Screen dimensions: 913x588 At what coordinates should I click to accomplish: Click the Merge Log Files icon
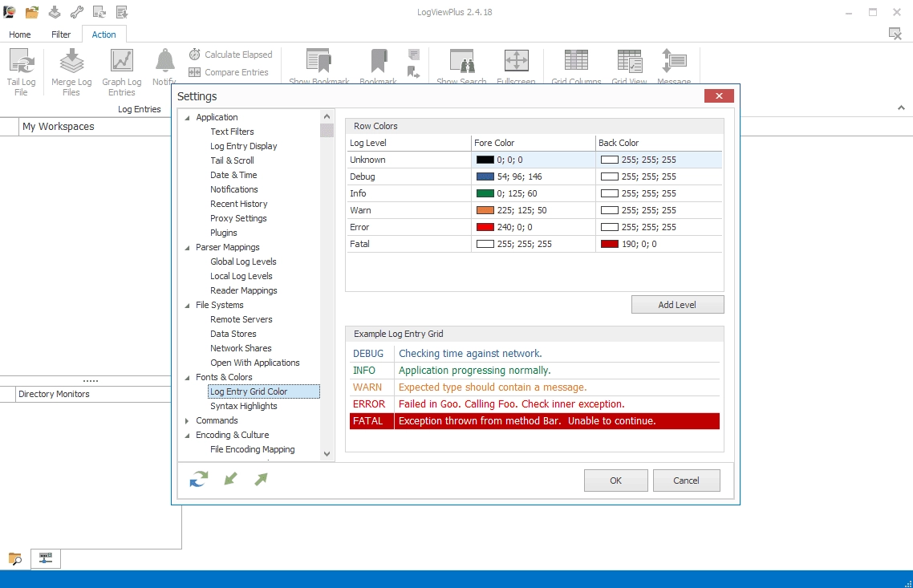coord(71,61)
